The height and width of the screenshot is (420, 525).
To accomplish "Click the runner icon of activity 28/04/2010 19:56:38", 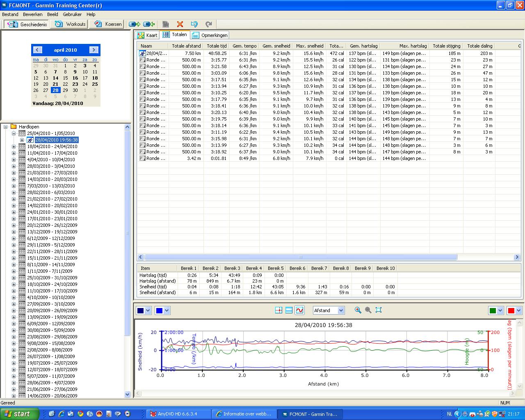I will 30,140.
